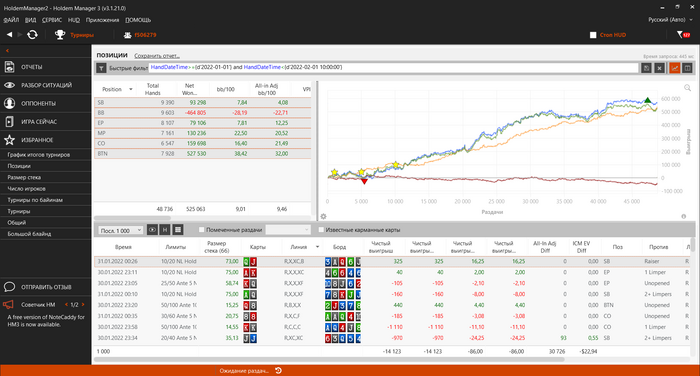Screen dimensions: 700x376
Task: Click the hands table horizontal scrollbar
Action: coord(329,359)
